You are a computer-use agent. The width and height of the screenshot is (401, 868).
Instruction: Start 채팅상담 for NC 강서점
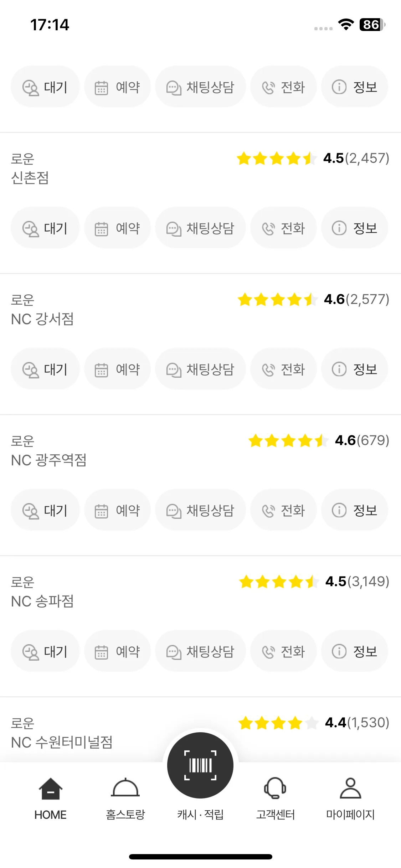coord(200,369)
